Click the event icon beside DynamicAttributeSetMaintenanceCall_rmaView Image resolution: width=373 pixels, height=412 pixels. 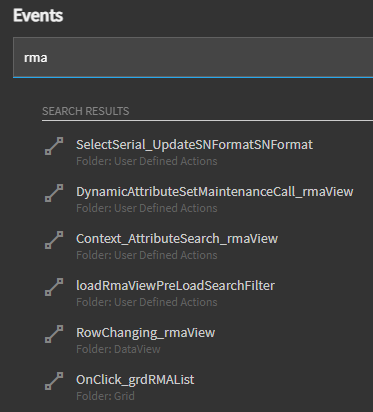point(54,193)
